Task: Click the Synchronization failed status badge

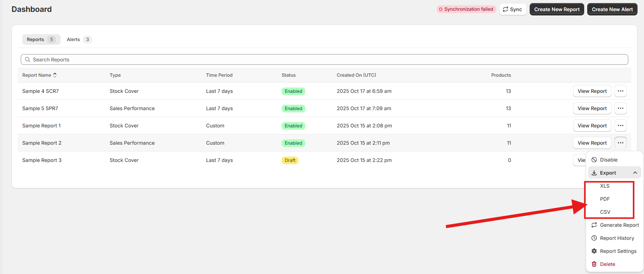Action: coord(466,9)
